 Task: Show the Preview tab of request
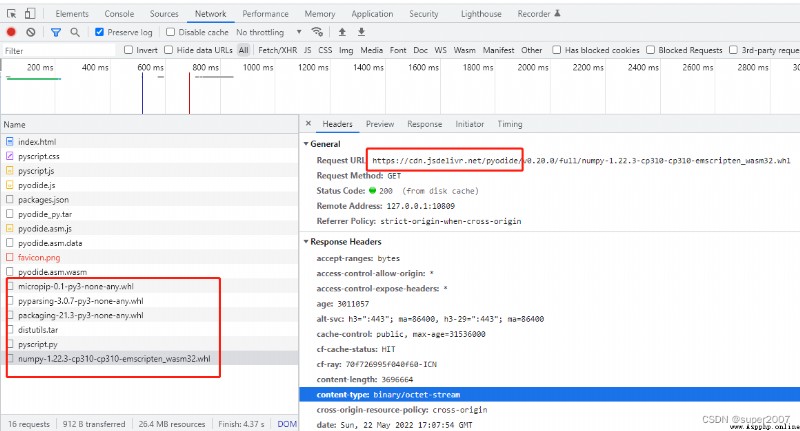pos(380,124)
